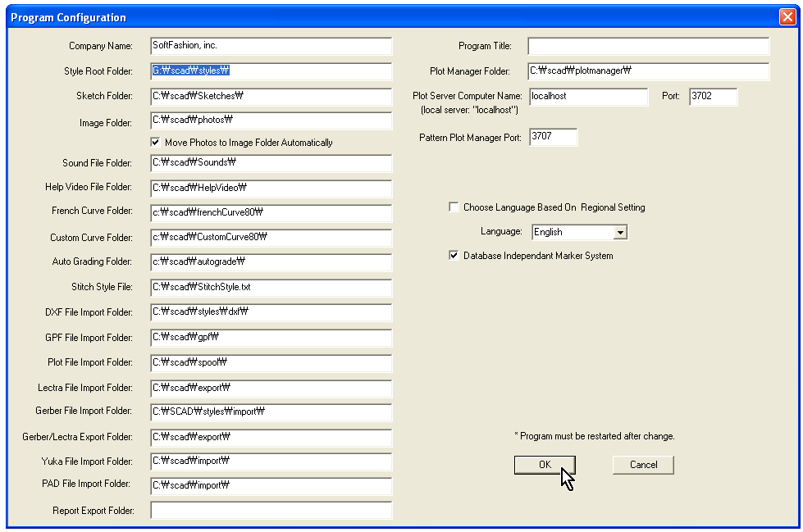Click the Plot File Import Folder field
803x532 pixels.
(x=271, y=362)
